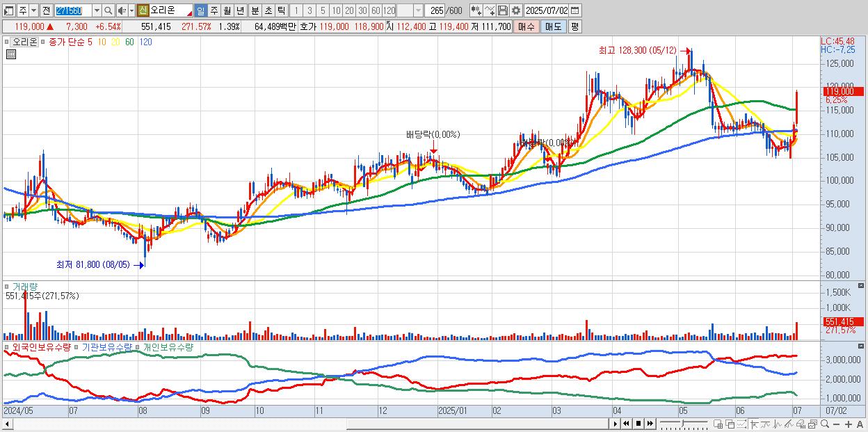Click the bottom toolbar chart split grid icon
The width and height of the screenshot is (868, 432).
[x=718, y=424]
